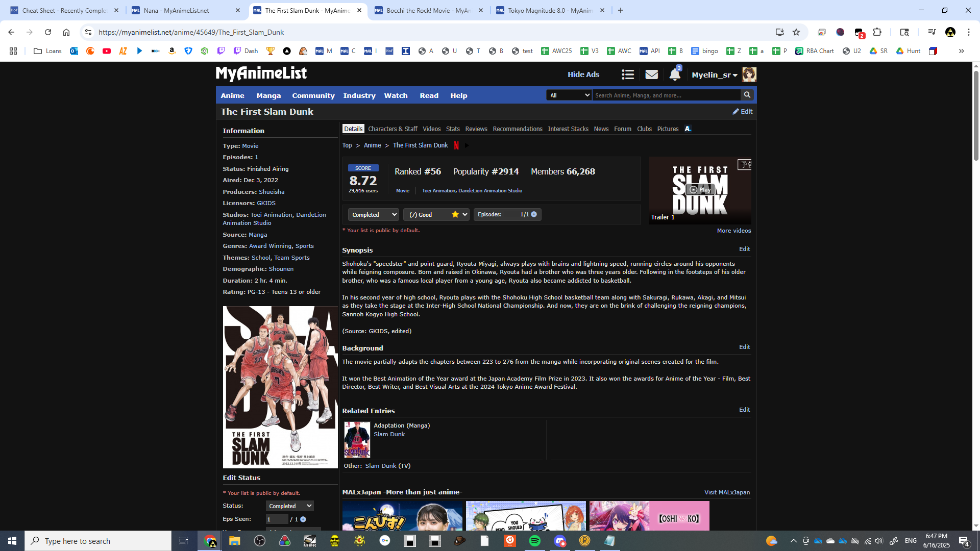Switch to Characters & Staff tab
Image resolution: width=980 pixels, height=551 pixels.
coord(392,129)
